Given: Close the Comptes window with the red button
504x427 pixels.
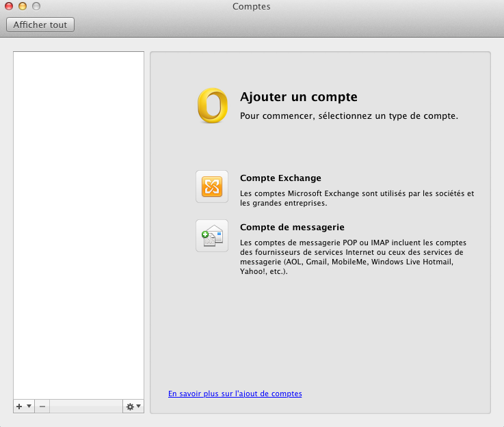Looking at the screenshot, I should [9, 6].
